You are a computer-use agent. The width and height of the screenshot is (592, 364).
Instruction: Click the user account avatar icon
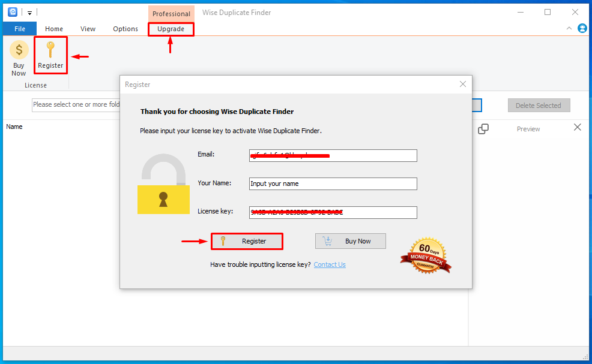[x=582, y=28]
